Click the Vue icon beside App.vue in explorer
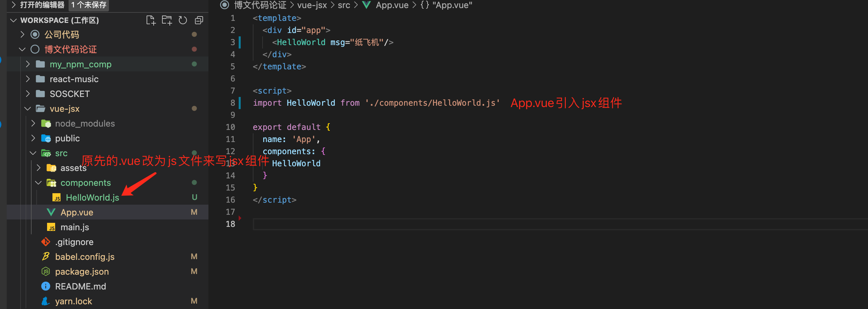Viewport: 868px width, 309px height. point(51,212)
